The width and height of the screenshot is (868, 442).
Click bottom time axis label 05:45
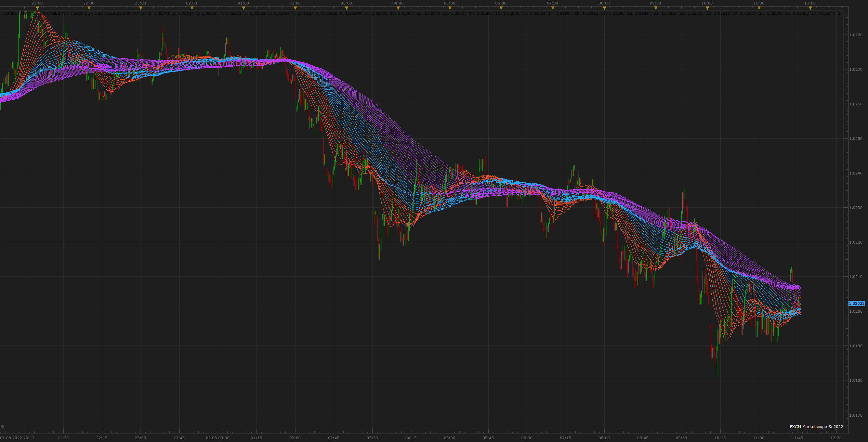(488, 438)
